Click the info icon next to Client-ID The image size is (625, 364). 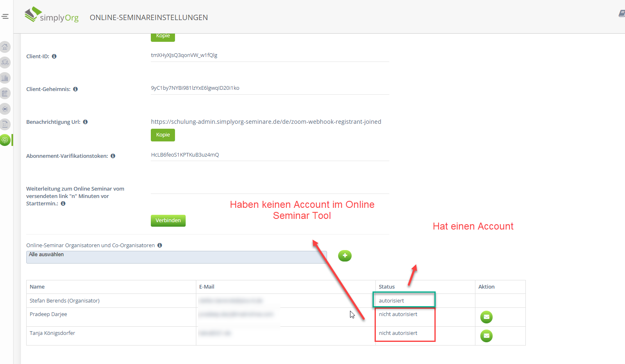pyautogui.click(x=54, y=57)
